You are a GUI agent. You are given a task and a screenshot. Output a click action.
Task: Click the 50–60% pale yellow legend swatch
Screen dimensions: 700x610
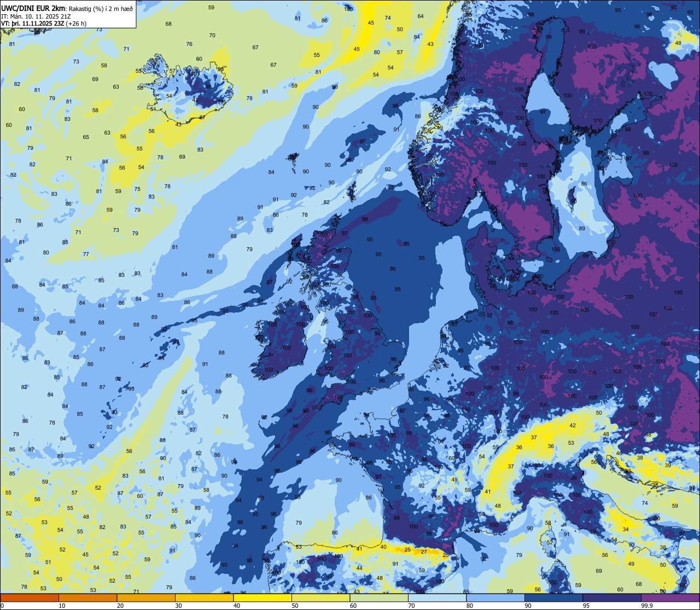[x=320, y=598]
